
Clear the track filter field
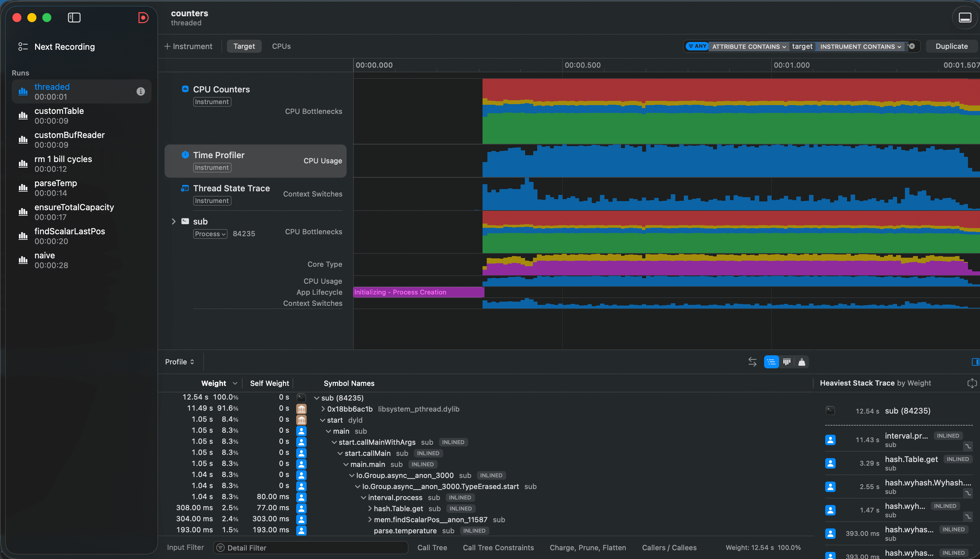[x=912, y=46]
